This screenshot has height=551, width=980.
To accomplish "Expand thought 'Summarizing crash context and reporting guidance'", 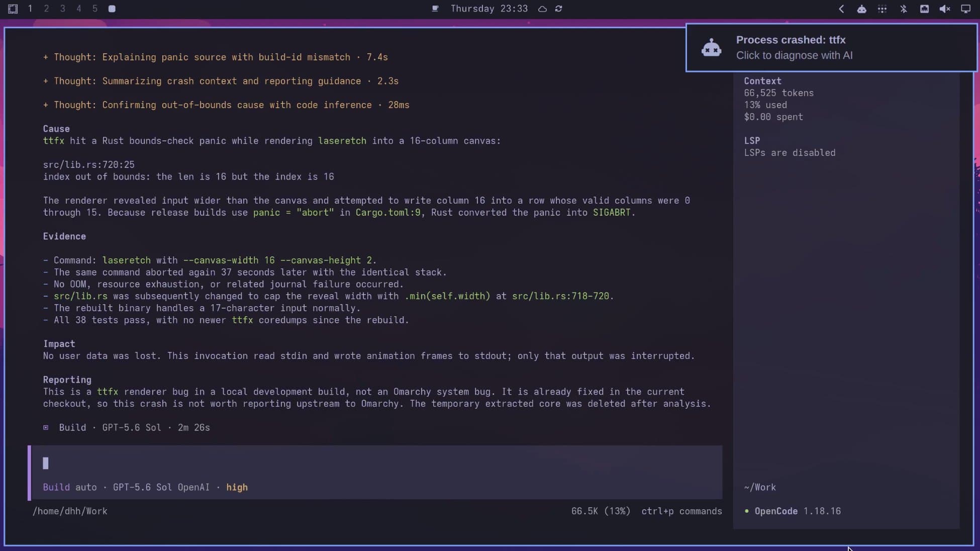I will (x=221, y=81).
